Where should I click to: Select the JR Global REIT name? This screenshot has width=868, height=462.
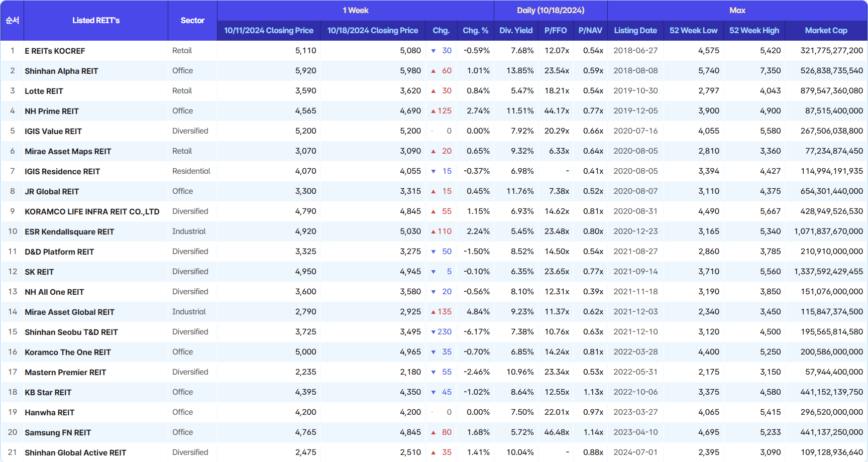click(52, 191)
